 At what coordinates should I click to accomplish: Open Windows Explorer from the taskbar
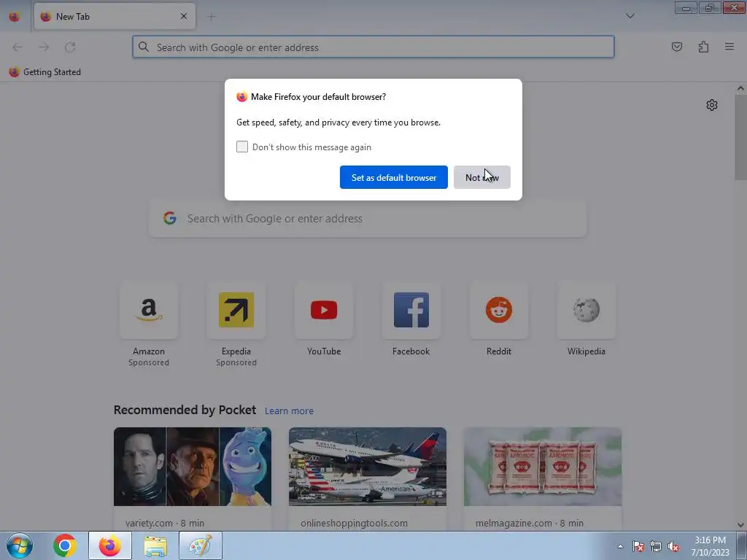tap(155, 545)
